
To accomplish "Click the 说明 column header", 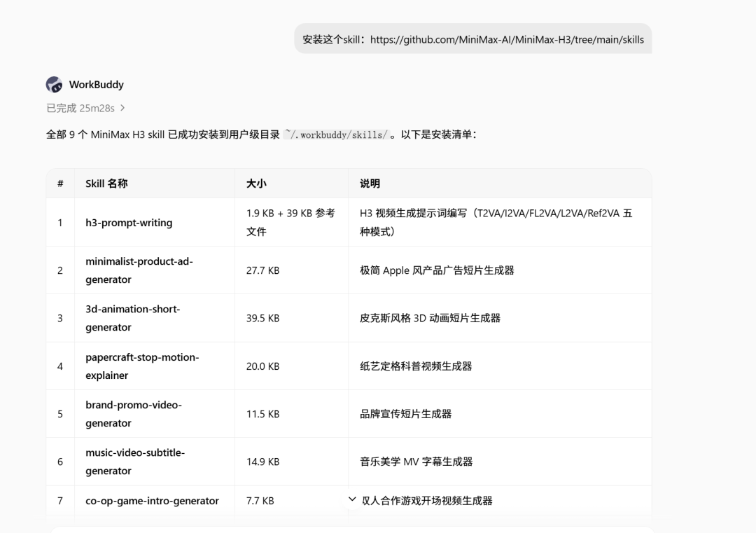I will point(370,184).
